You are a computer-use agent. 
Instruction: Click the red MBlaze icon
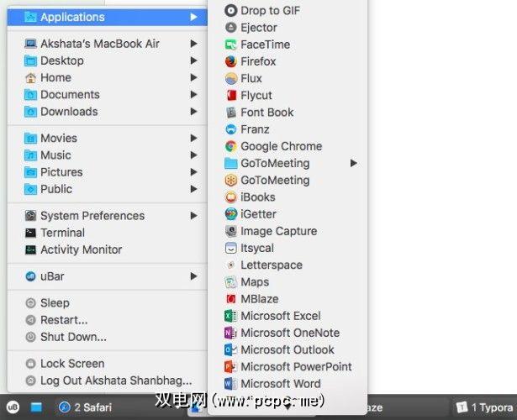point(231,299)
